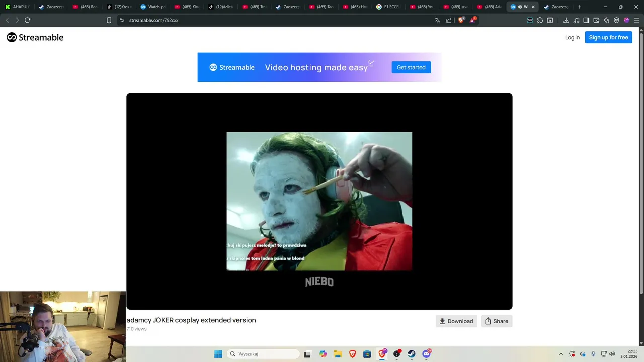Open the Share button below the video
644x362 pixels.
point(497,321)
